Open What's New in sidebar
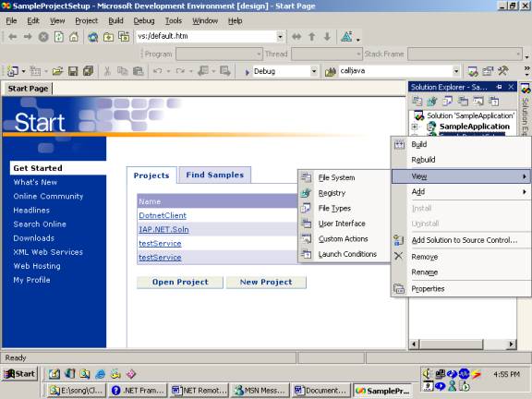This screenshot has width=532, height=399. point(35,182)
